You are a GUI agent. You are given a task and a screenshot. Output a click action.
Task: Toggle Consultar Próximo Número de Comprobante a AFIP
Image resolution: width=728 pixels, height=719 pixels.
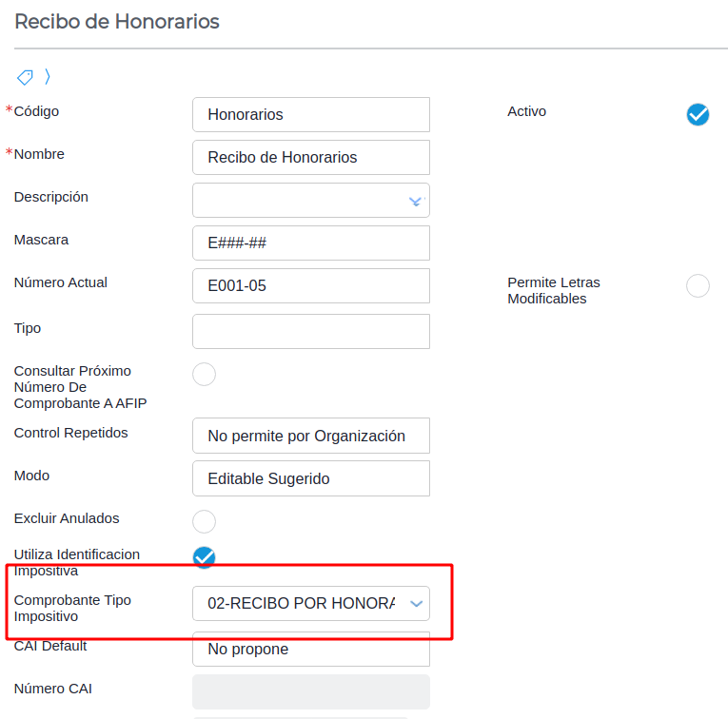204,375
